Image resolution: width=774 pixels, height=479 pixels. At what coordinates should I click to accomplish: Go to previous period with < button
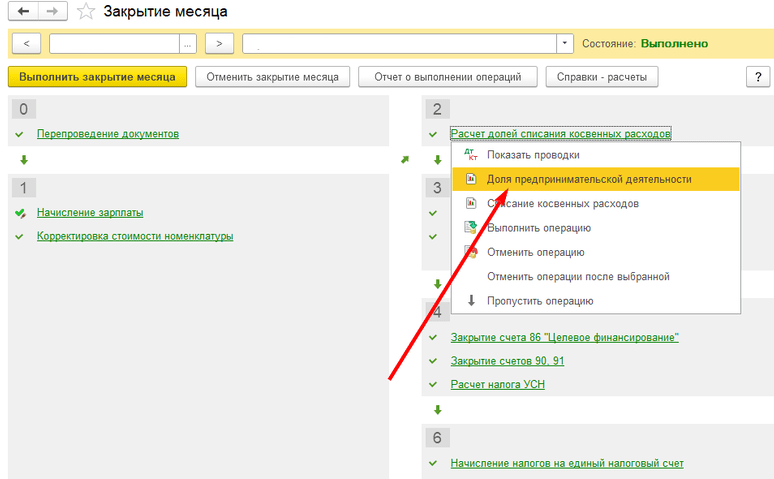click(25, 44)
